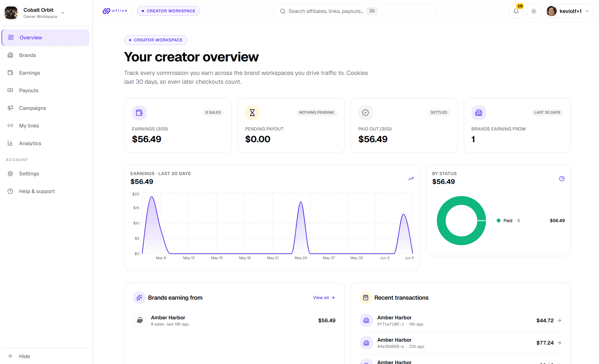This screenshot has height=364, width=599.
Task: Click the Campaigns megaphone icon
Action: click(x=10, y=108)
